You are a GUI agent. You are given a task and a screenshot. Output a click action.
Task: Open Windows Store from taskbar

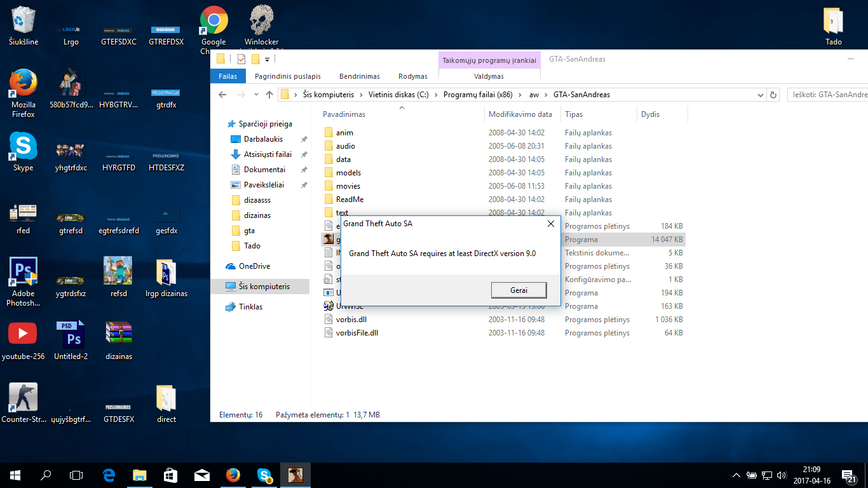[170, 475]
